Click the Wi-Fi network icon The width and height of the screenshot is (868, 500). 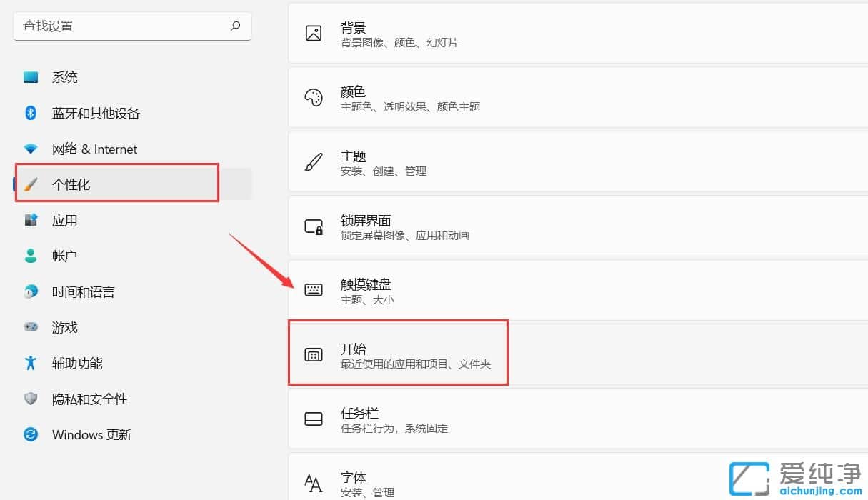[31, 149]
